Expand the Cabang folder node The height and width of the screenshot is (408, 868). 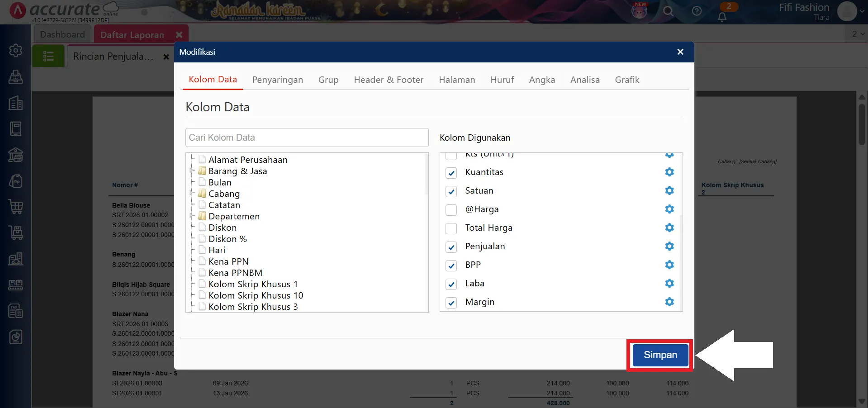pyautogui.click(x=192, y=194)
